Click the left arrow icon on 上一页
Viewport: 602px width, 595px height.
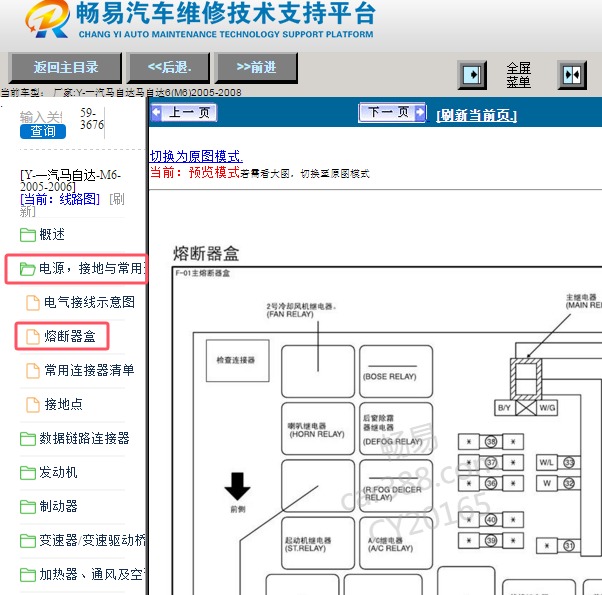(156, 112)
